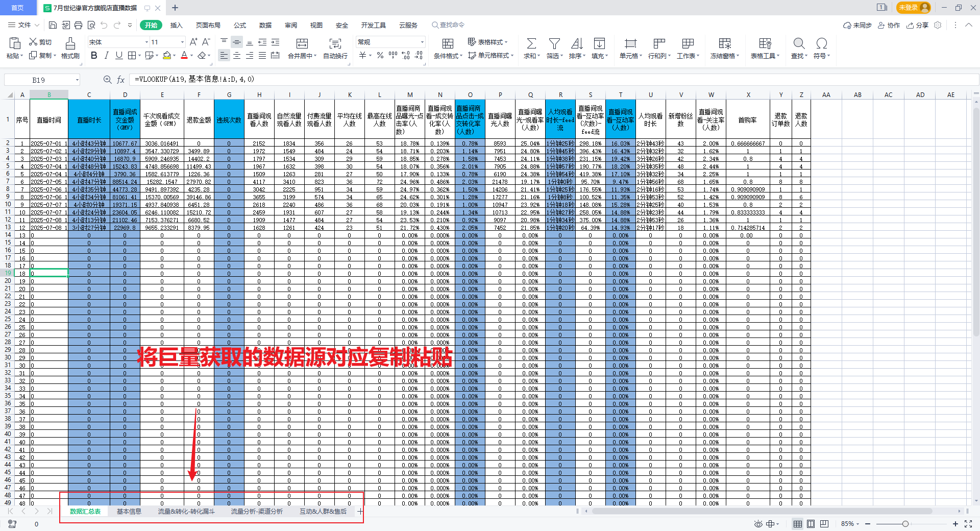Switch to the 基本信息 sheet tab

tap(129, 512)
